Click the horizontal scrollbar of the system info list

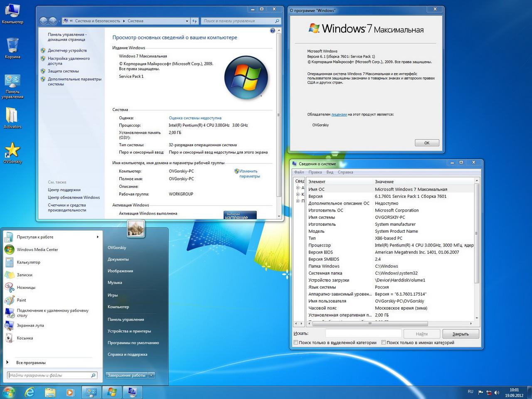click(x=369, y=323)
